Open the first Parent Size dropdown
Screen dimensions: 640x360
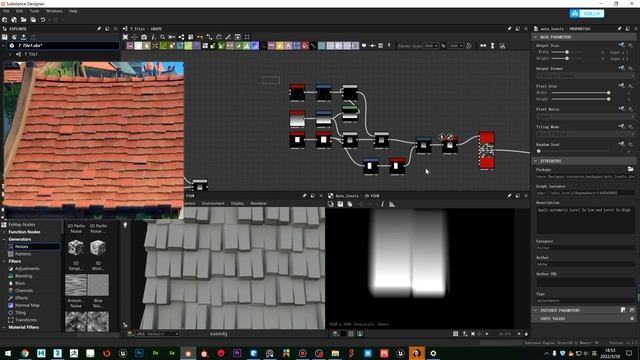pyautogui.click(x=431, y=46)
